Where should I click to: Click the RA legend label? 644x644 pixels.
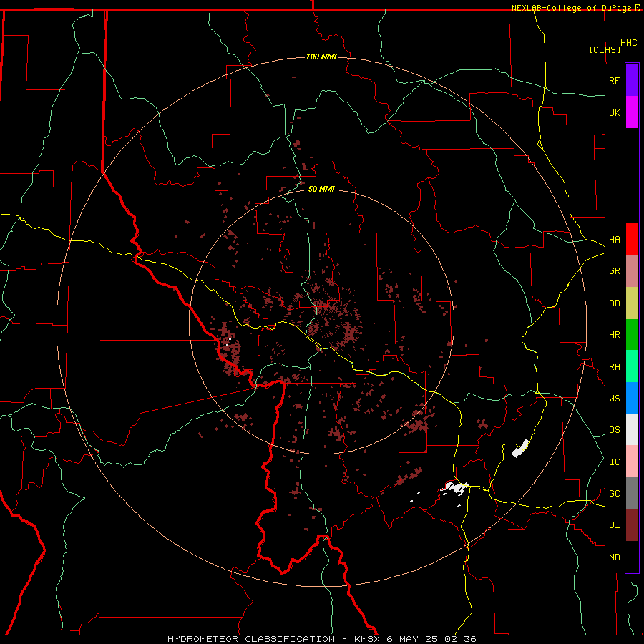(x=614, y=367)
